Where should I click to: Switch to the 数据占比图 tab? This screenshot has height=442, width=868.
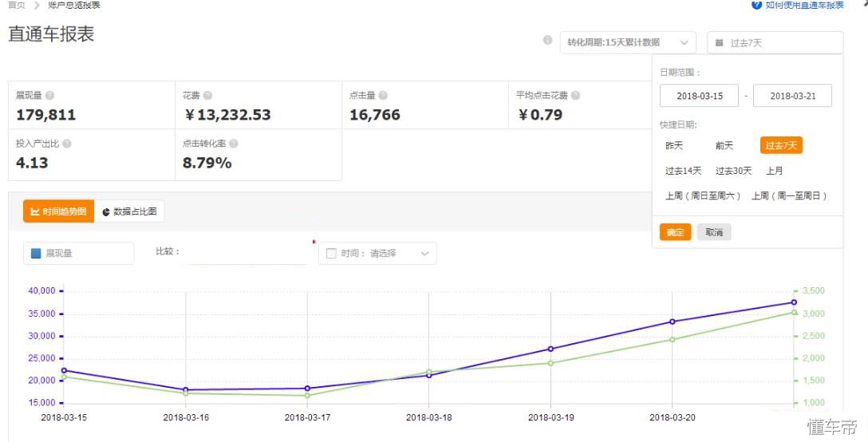(x=129, y=211)
